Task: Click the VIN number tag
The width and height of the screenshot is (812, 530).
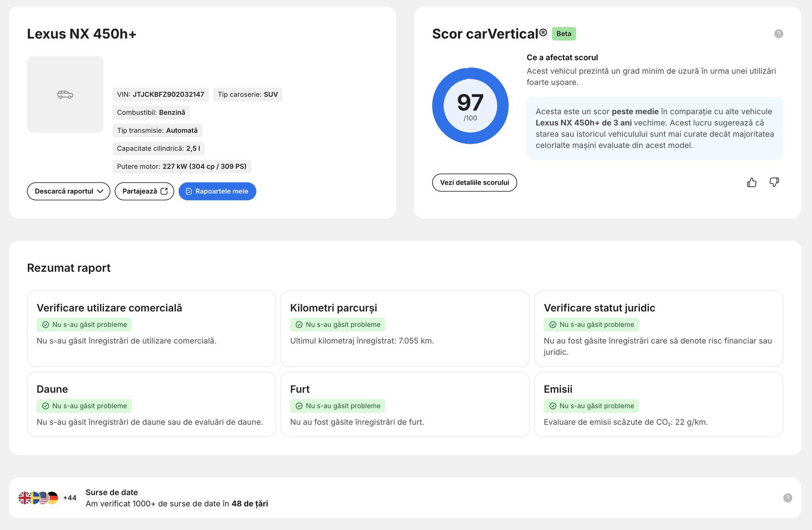Action: [x=161, y=94]
